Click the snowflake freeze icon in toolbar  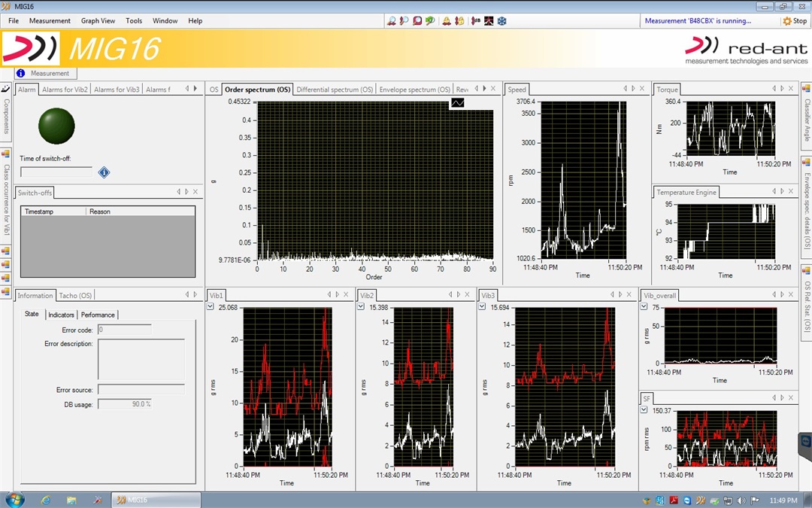(x=501, y=21)
